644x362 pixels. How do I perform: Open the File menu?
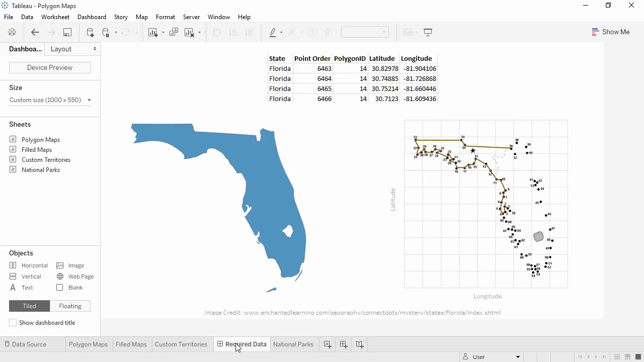click(9, 17)
